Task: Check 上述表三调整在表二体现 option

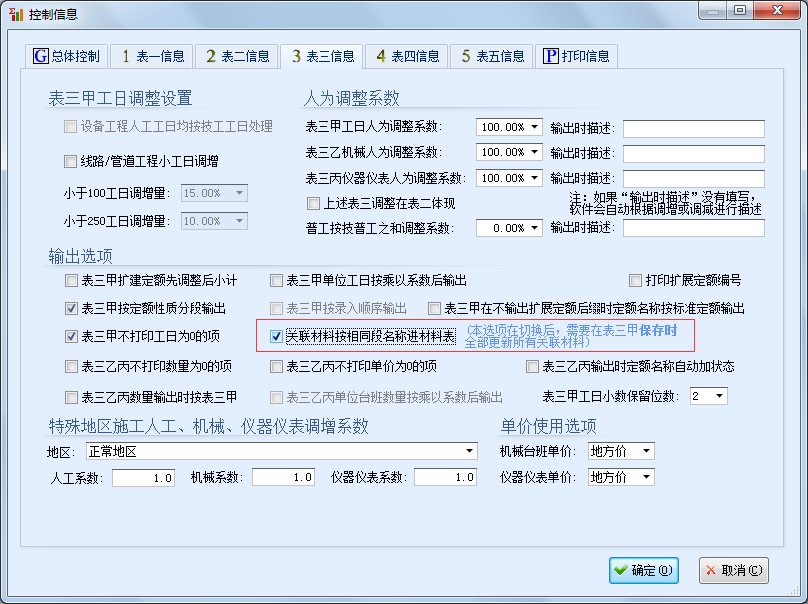Action: pyautogui.click(x=314, y=203)
